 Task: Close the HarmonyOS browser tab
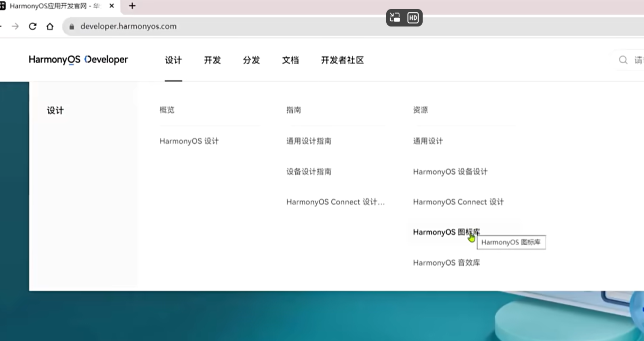point(111,6)
